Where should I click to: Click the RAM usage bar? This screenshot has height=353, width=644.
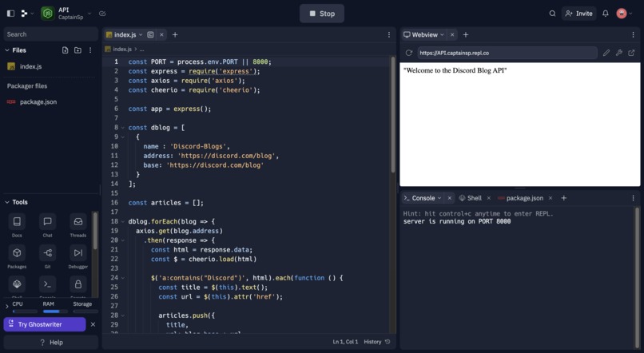coord(55,311)
